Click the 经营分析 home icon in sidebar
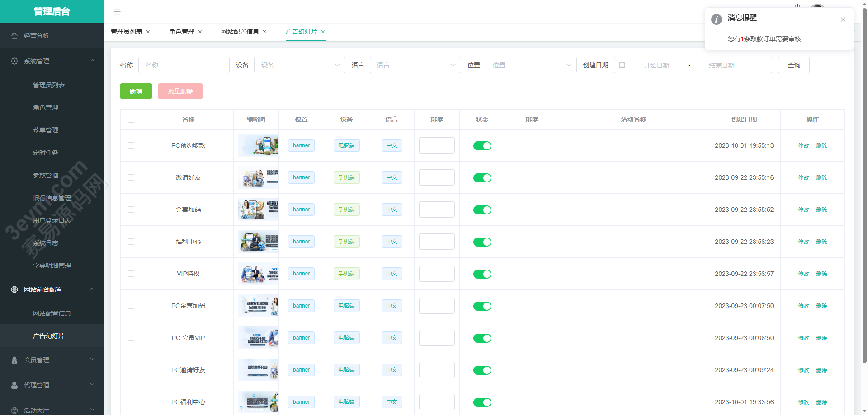 (14, 36)
